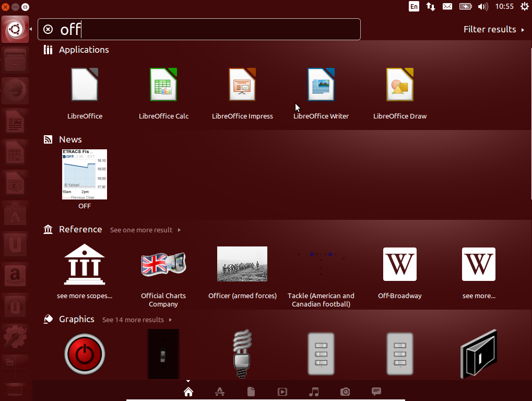
Task: Open the OFF stock chart news result
Action: [85, 174]
